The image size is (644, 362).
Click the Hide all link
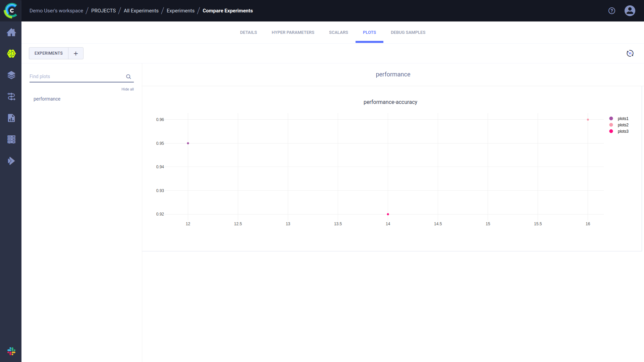[127, 89]
